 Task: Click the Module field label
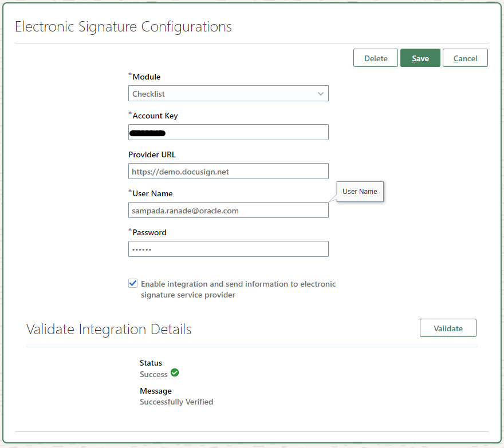[147, 77]
